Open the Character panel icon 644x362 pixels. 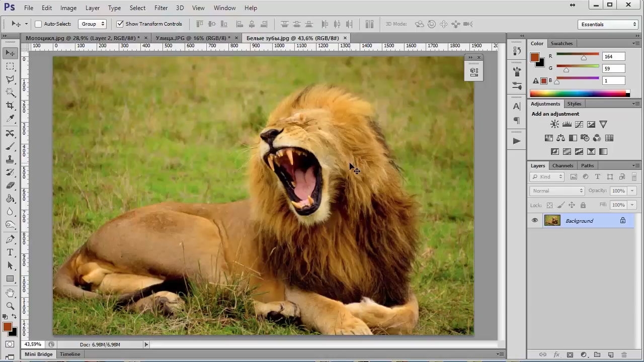pyautogui.click(x=517, y=106)
